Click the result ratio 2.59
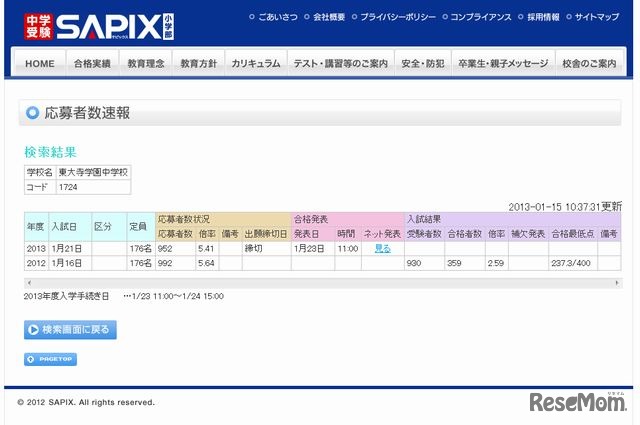Image resolution: width=640 pixels, height=425 pixels. (496, 263)
